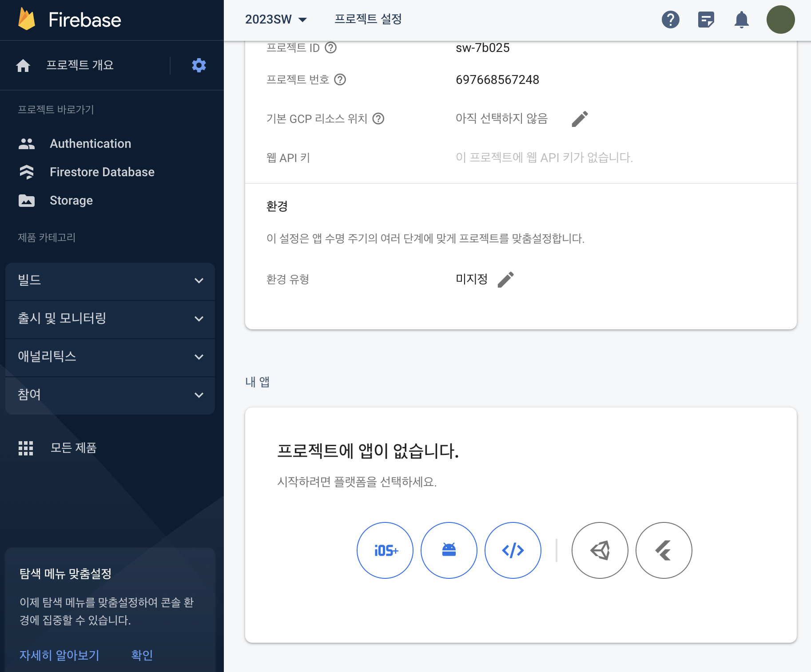811x672 pixels.
Task: Expand the 빌드 category
Action: click(110, 281)
